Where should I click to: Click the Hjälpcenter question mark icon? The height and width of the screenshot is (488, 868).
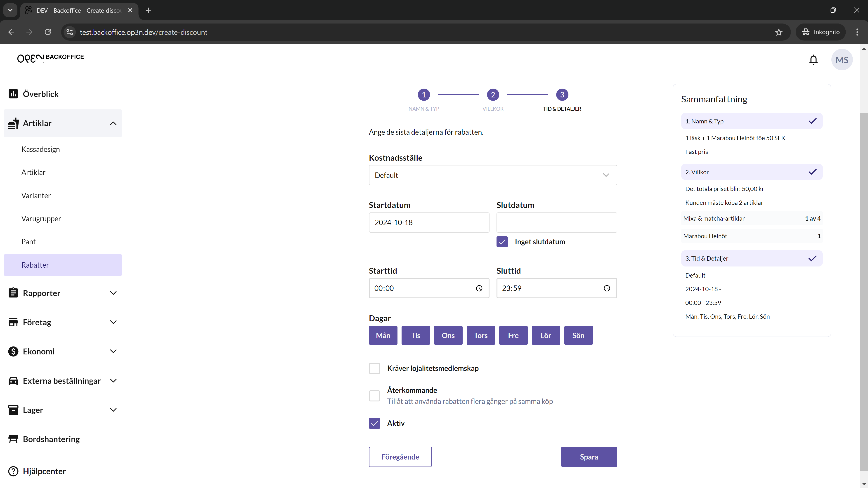[x=13, y=471]
